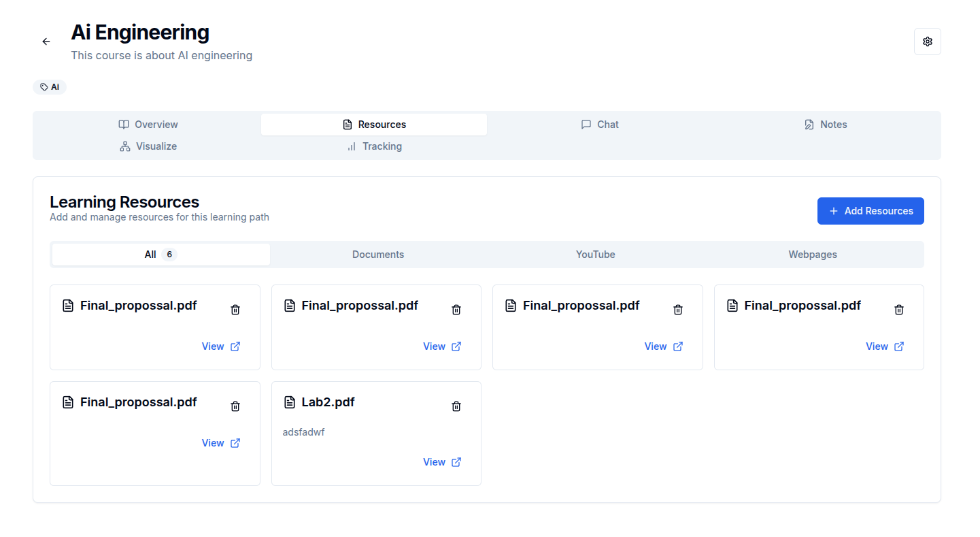This screenshot has width=980, height=537.
Task: Select the Resources tab
Action: tap(374, 125)
